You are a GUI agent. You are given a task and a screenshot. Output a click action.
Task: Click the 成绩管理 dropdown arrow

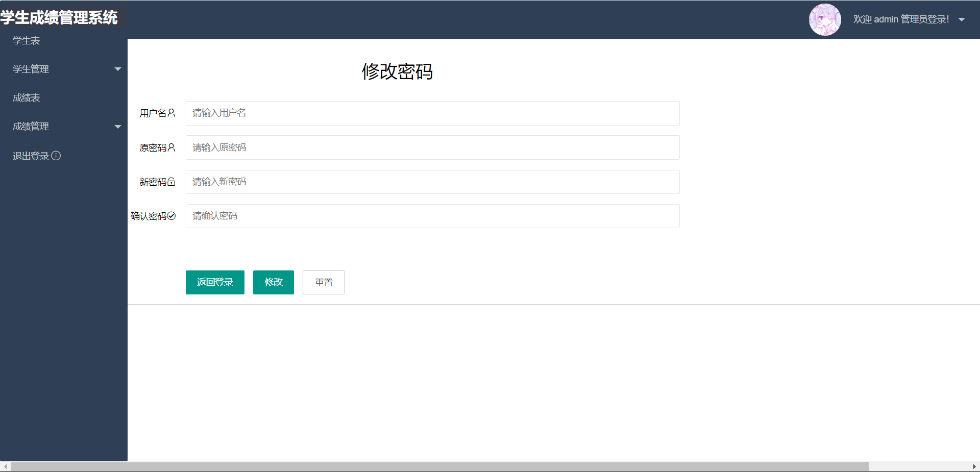point(118,127)
